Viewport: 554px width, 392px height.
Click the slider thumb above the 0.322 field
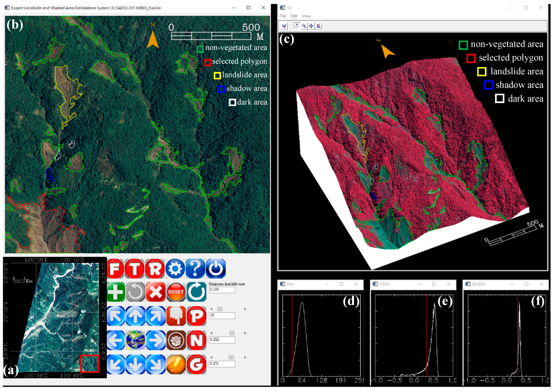(232, 333)
